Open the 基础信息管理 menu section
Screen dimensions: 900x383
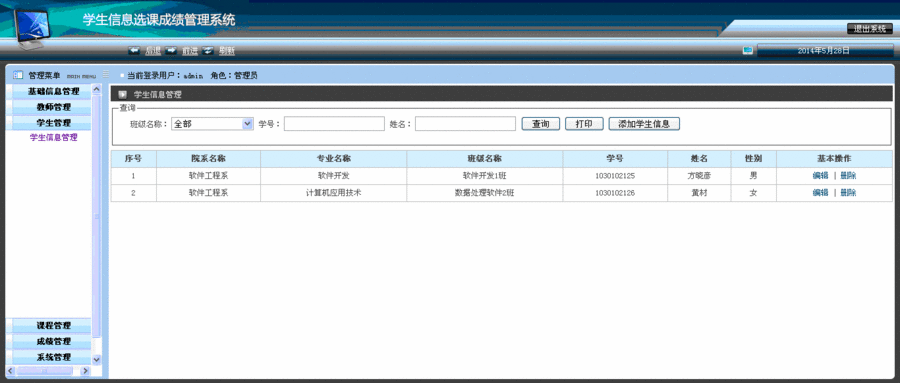[x=53, y=91]
